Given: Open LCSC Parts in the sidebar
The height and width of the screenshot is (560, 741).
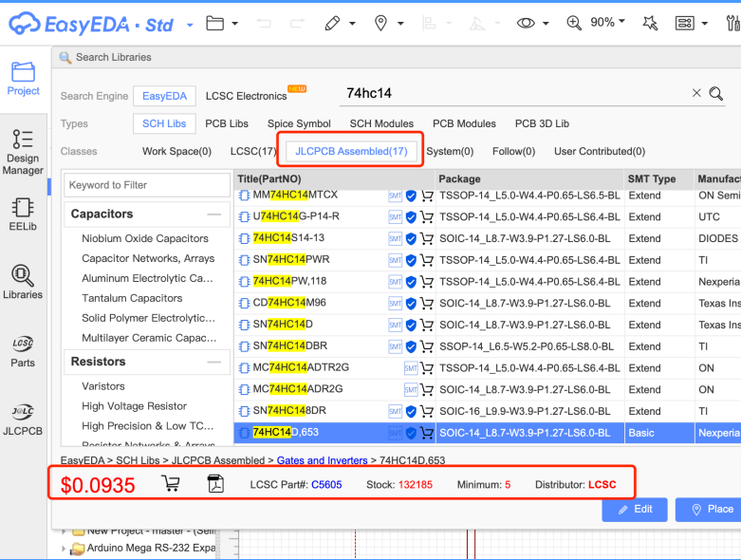Looking at the screenshot, I should 23,350.
